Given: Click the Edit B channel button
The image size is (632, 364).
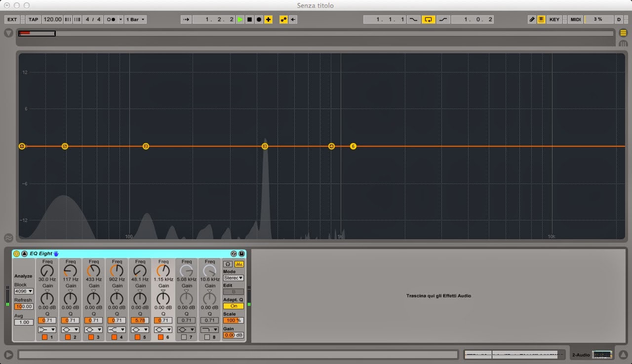Looking at the screenshot, I should [x=233, y=292].
